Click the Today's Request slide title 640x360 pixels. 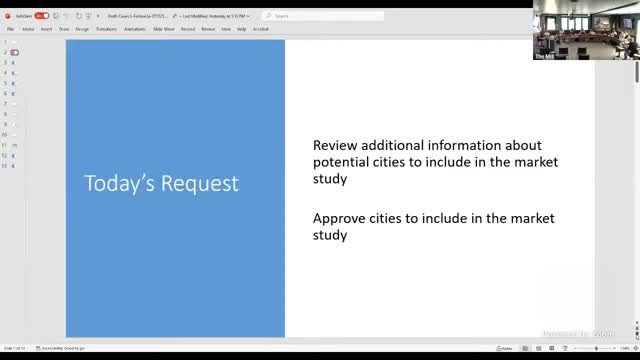click(161, 183)
